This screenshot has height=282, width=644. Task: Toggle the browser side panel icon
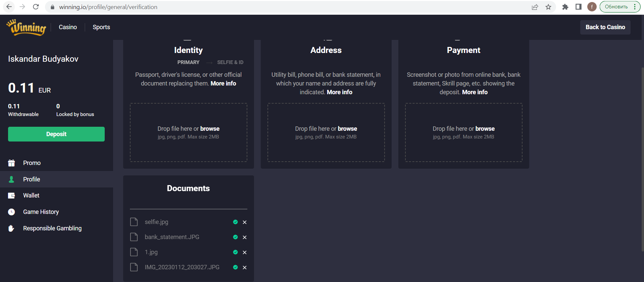point(579,7)
